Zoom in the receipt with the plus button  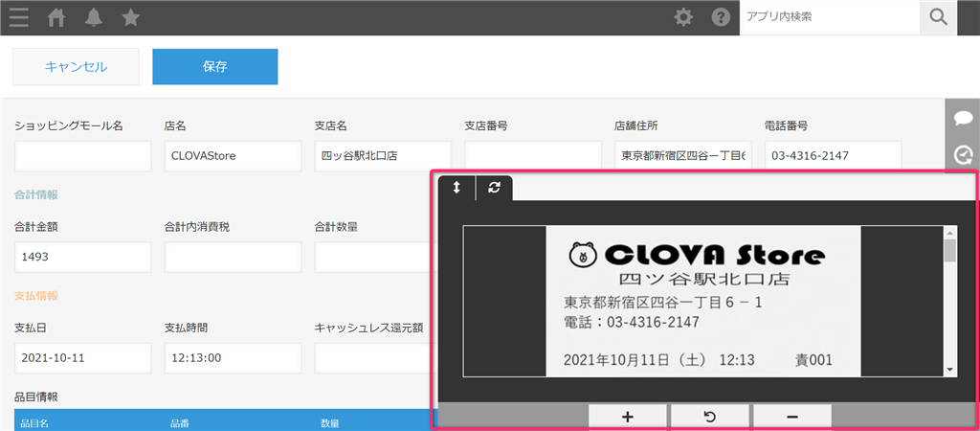pyautogui.click(x=628, y=417)
